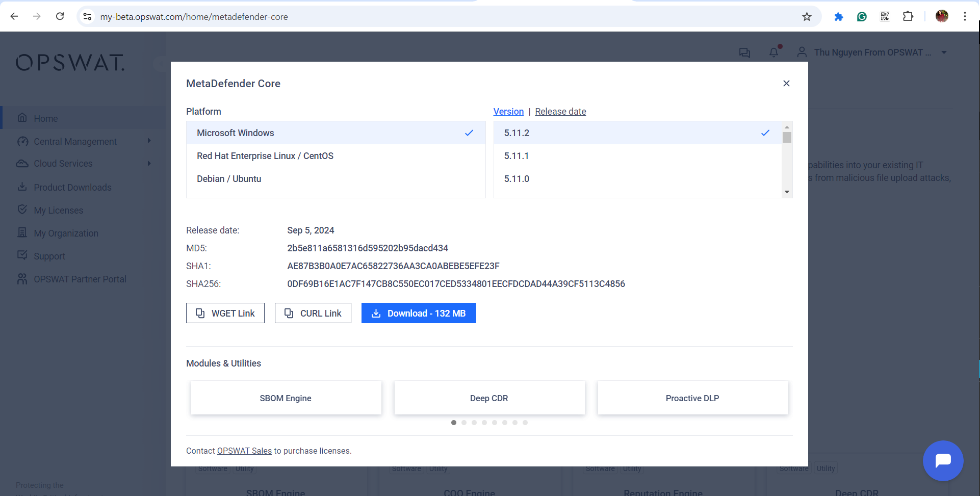Select Red Hat Enterprise Linux / CentOS platform
This screenshot has height=496, width=980.
336,155
